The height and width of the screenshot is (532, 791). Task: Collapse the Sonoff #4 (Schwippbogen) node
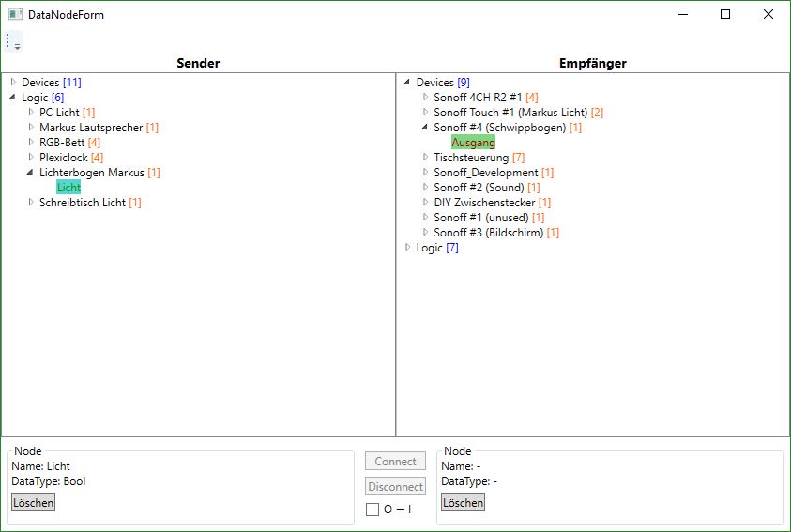425,127
